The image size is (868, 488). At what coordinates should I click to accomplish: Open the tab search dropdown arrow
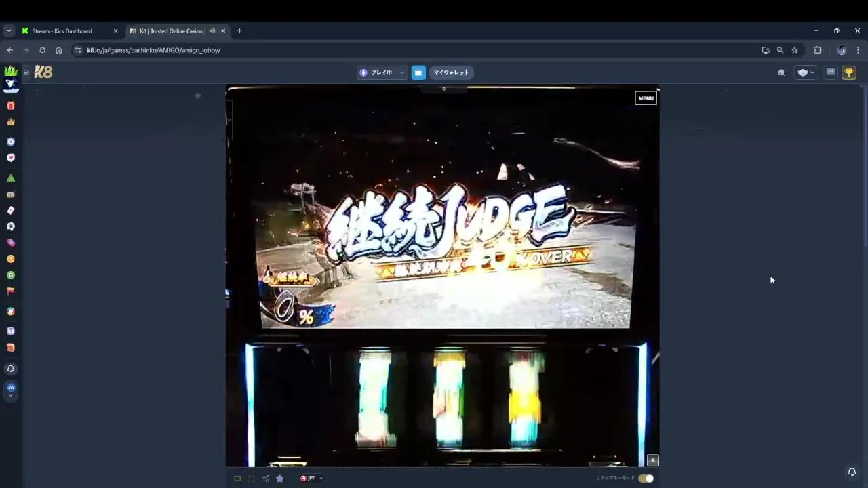coord(9,31)
